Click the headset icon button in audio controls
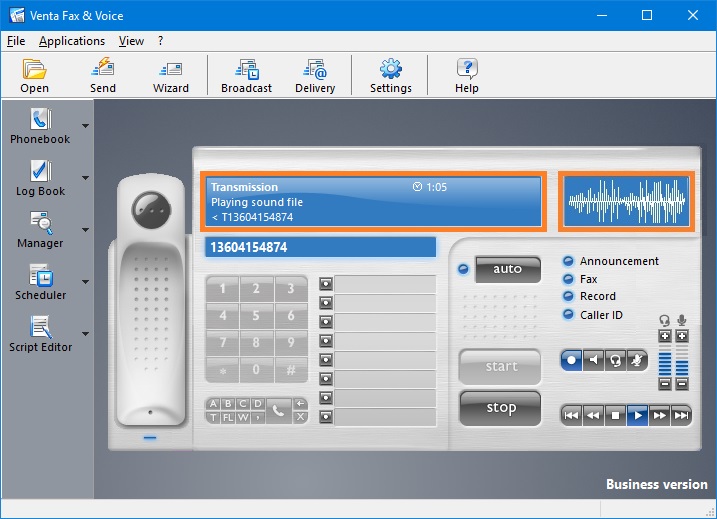The height and width of the screenshot is (519, 717). 615,360
